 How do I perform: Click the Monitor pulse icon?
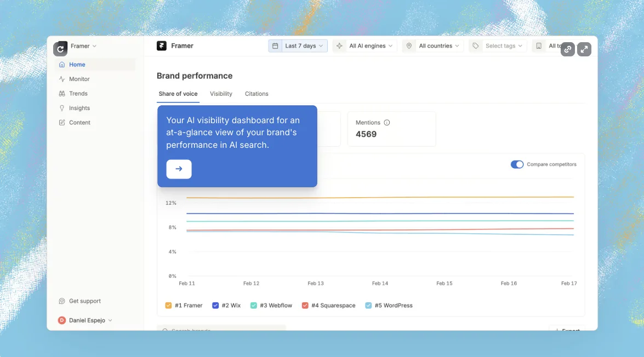click(62, 79)
